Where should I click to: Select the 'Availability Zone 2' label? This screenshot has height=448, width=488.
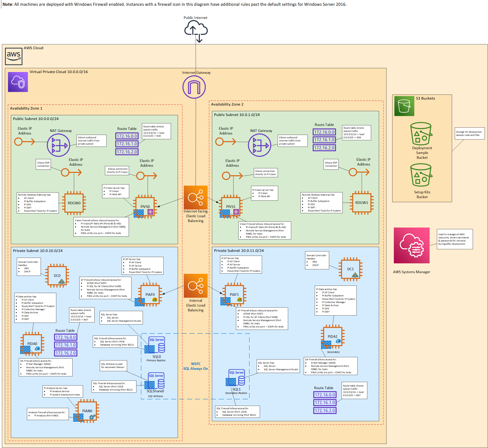point(227,104)
